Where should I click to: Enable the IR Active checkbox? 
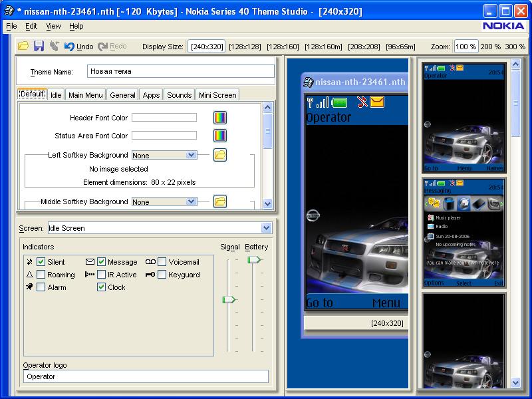point(102,275)
